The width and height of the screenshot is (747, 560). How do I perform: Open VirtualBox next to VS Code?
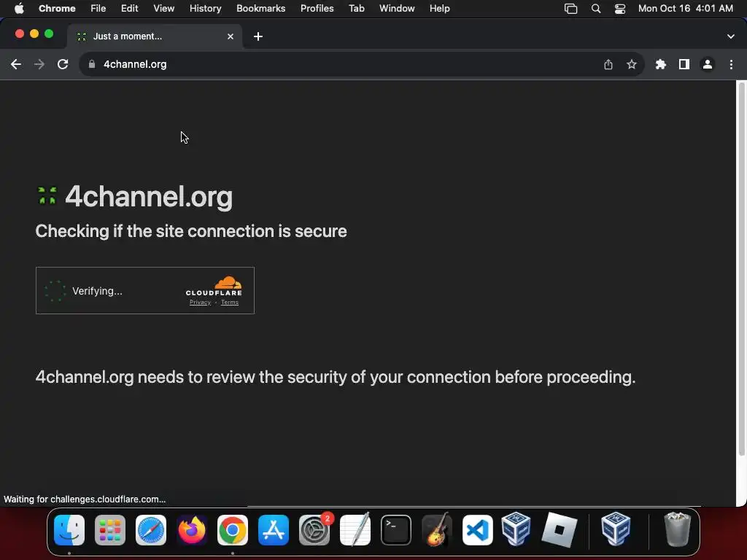[516, 529]
